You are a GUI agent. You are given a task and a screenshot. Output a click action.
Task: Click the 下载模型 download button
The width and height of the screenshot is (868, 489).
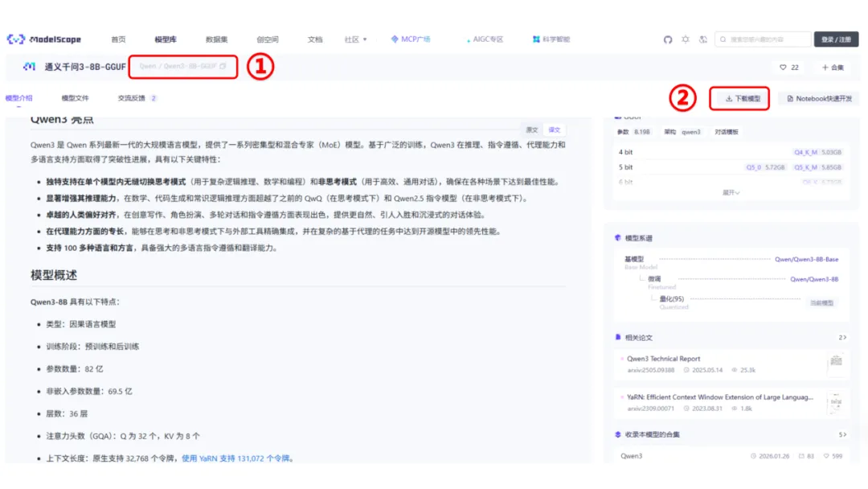pyautogui.click(x=743, y=99)
